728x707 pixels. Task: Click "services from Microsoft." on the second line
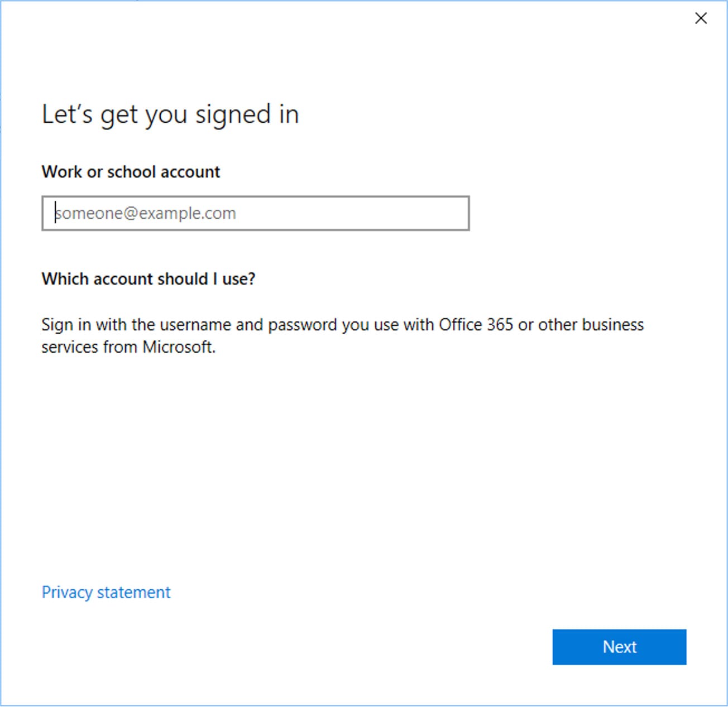(128, 347)
